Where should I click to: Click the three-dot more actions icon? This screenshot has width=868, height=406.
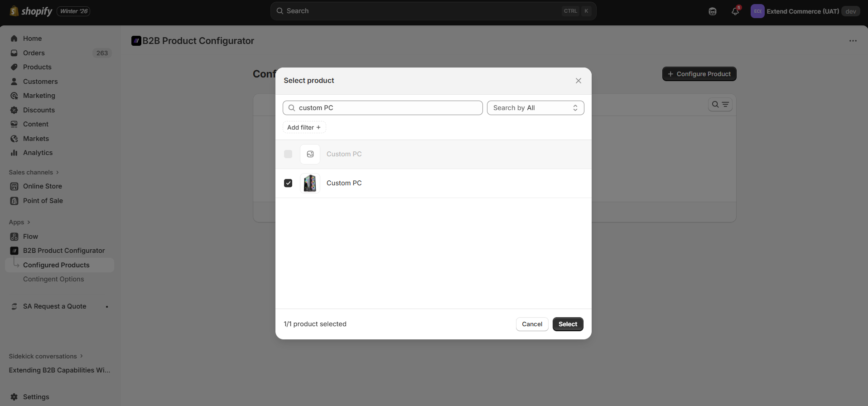tap(853, 41)
